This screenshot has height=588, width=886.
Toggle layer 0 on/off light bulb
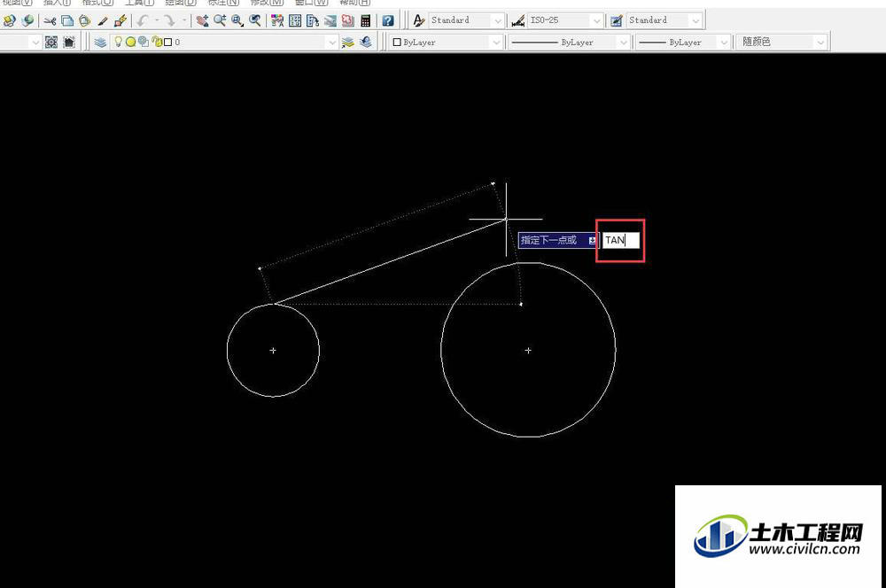pyautogui.click(x=118, y=42)
